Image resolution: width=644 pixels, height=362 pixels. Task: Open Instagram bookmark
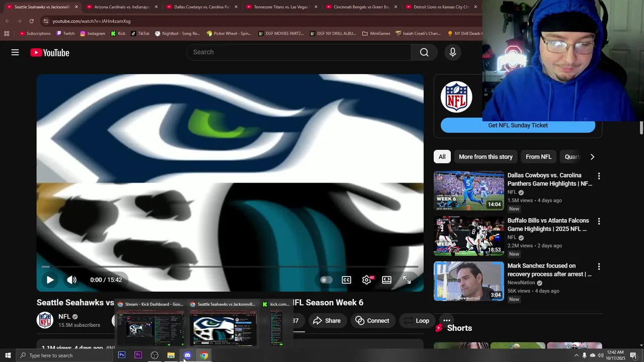click(x=93, y=34)
